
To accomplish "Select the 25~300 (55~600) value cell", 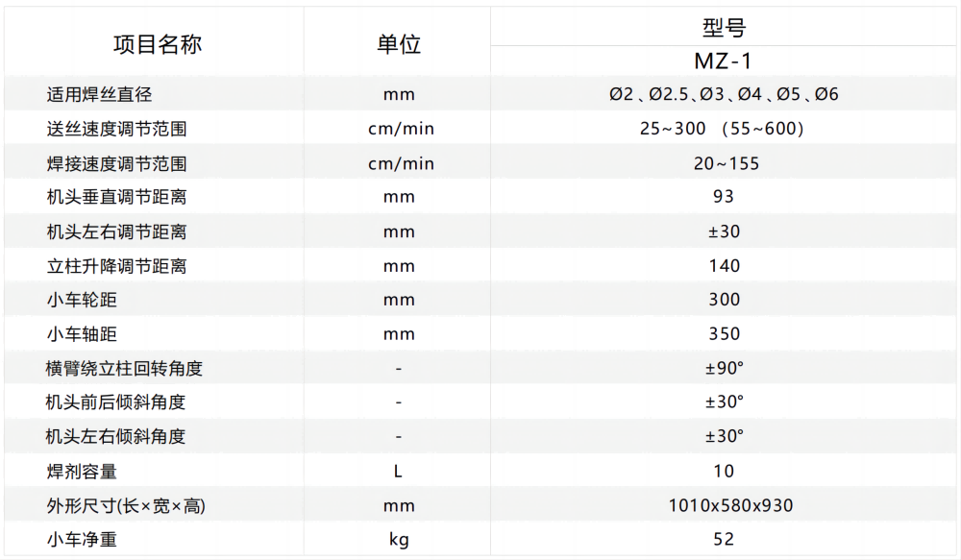I will click(722, 129).
